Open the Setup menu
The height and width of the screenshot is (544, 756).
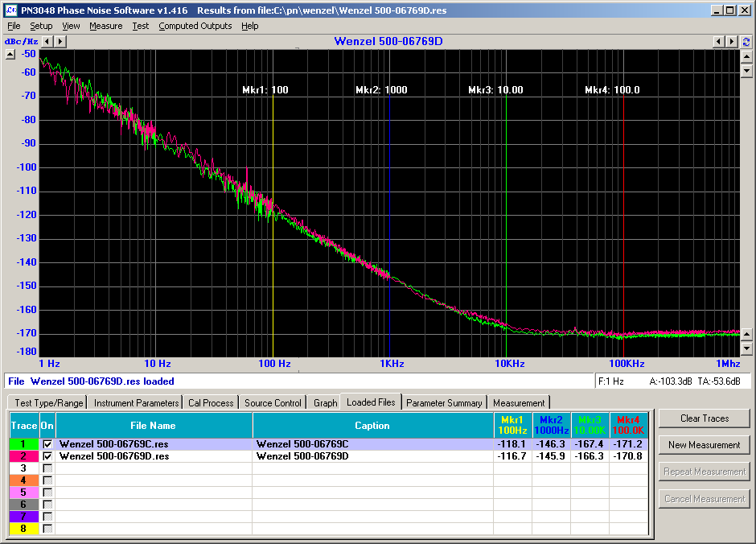pyautogui.click(x=41, y=26)
